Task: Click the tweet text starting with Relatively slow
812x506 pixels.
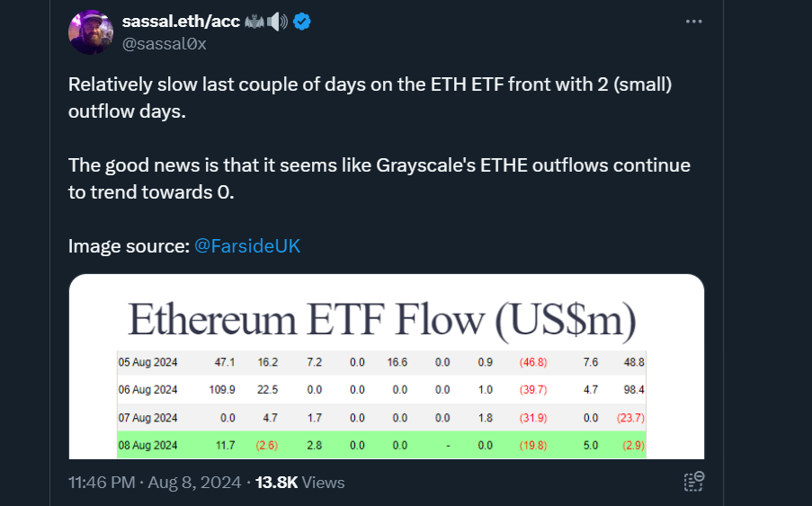Action: point(370,97)
